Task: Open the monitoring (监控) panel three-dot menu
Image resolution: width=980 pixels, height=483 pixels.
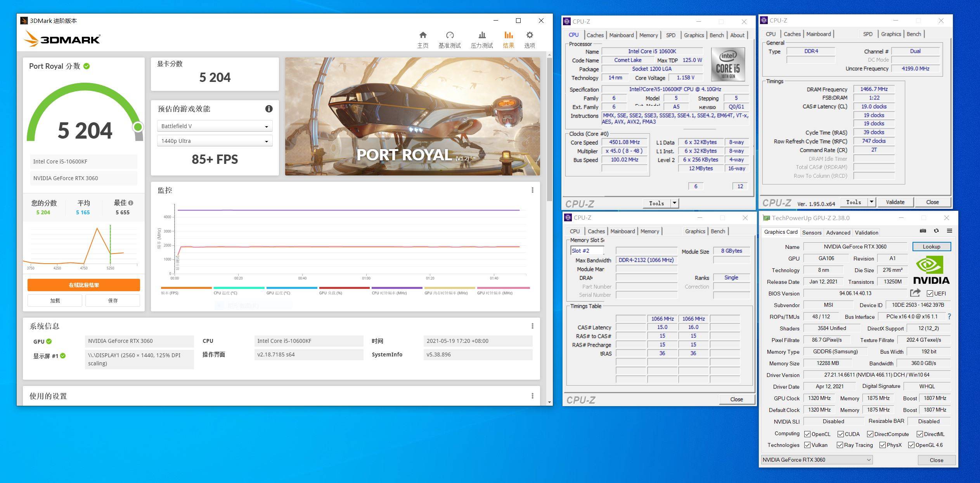Action: [x=532, y=190]
